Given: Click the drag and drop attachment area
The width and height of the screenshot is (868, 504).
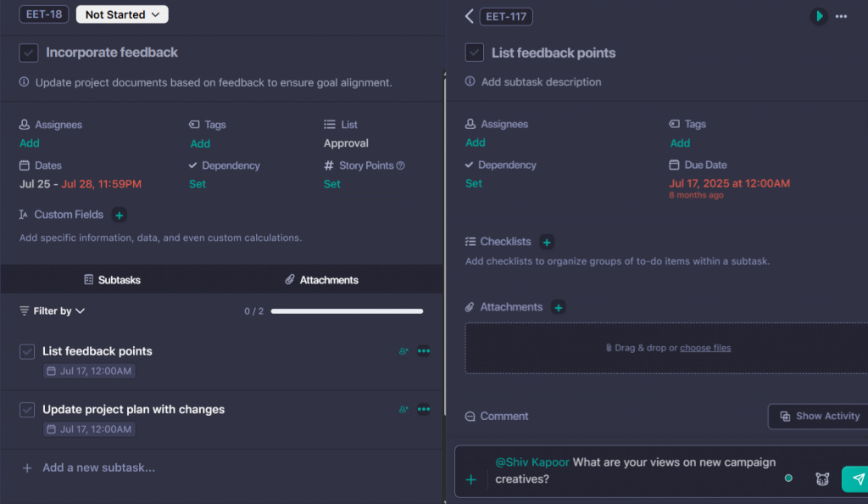Looking at the screenshot, I should coord(666,349).
